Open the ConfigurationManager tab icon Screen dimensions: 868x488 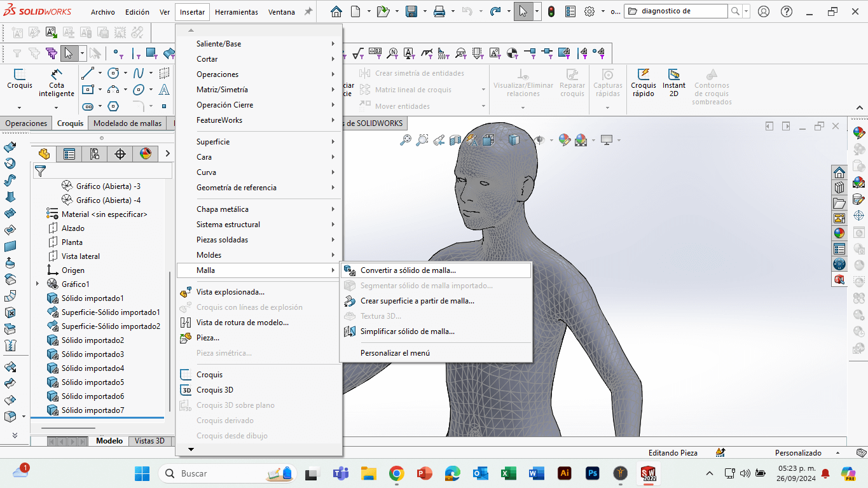point(95,153)
